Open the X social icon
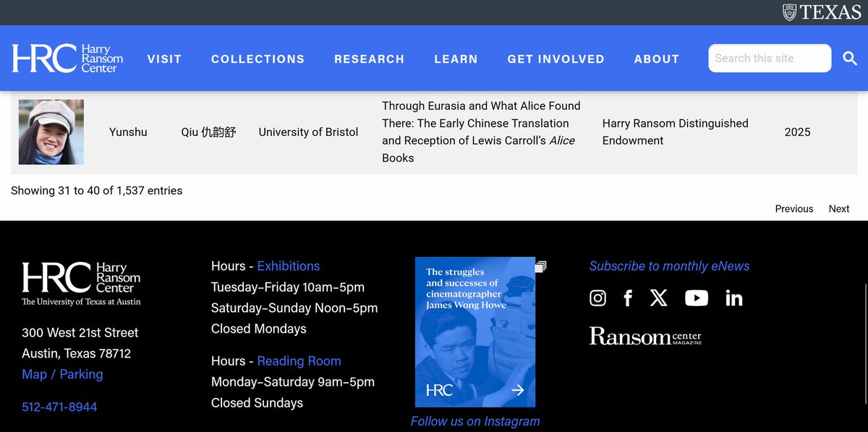Viewport: 868px width, 432px height. (659, 297)
